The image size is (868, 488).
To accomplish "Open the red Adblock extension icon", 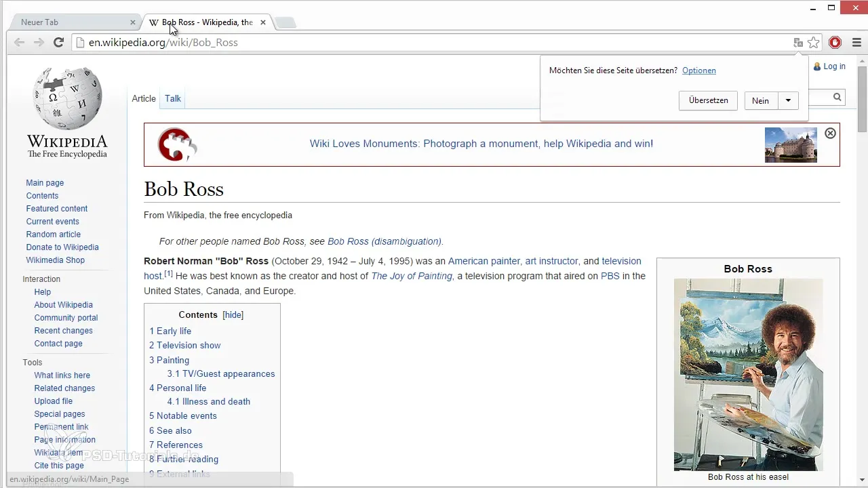I will (x=835, y=43).
